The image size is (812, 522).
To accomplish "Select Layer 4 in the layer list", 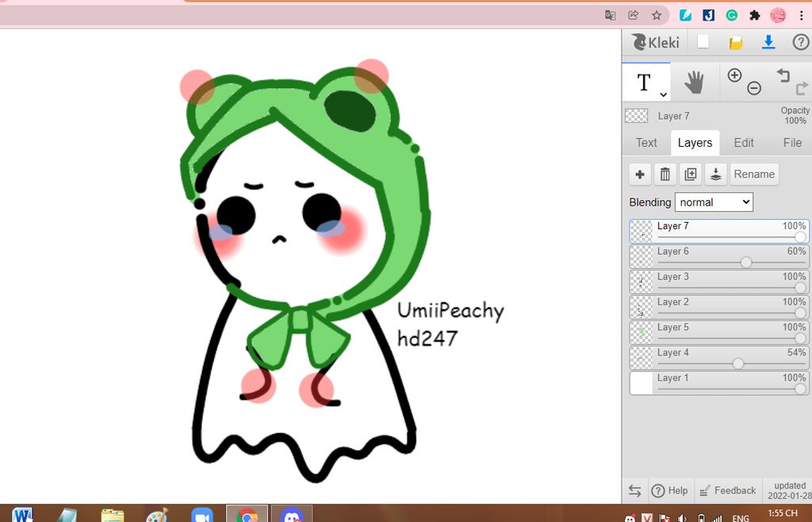I will [x=719, y=359].
